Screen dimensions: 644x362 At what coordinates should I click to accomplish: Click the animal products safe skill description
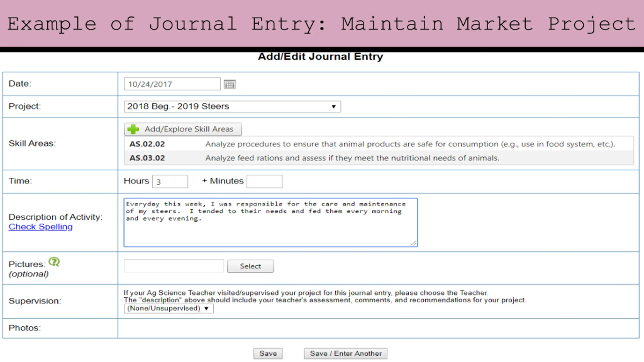click(410, 144)
